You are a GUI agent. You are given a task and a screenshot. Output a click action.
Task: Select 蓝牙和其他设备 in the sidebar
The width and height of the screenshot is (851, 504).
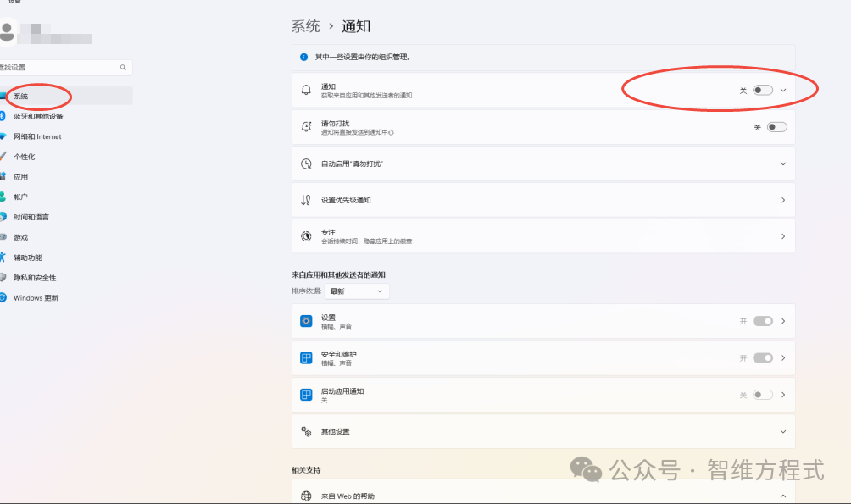(x=38, y=116)
